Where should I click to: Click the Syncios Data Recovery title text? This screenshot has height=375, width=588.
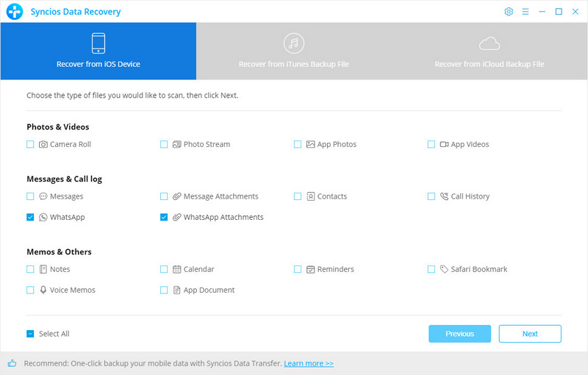76,12
